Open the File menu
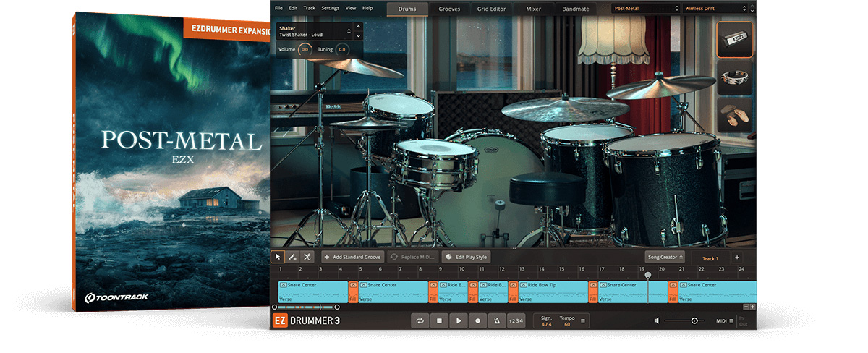 coord(278,8)
